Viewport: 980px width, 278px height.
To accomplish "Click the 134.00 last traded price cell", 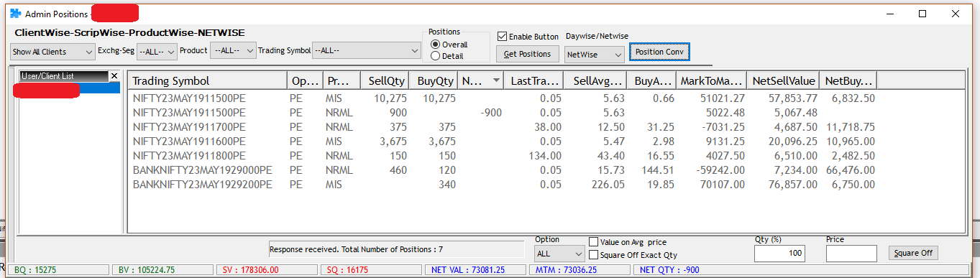I will pos(546,156).
